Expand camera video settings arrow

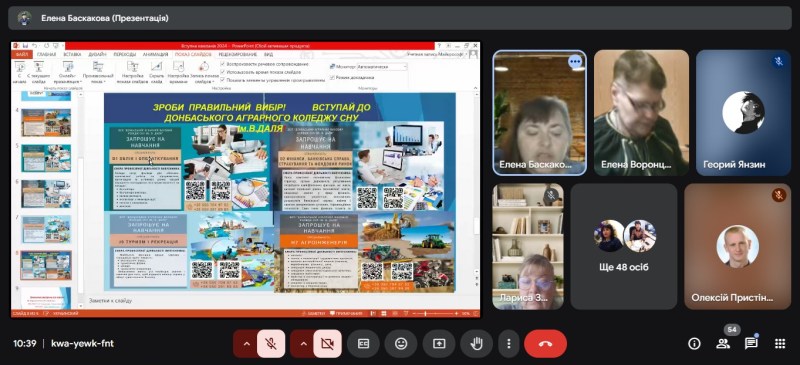(x=304, y=344)
